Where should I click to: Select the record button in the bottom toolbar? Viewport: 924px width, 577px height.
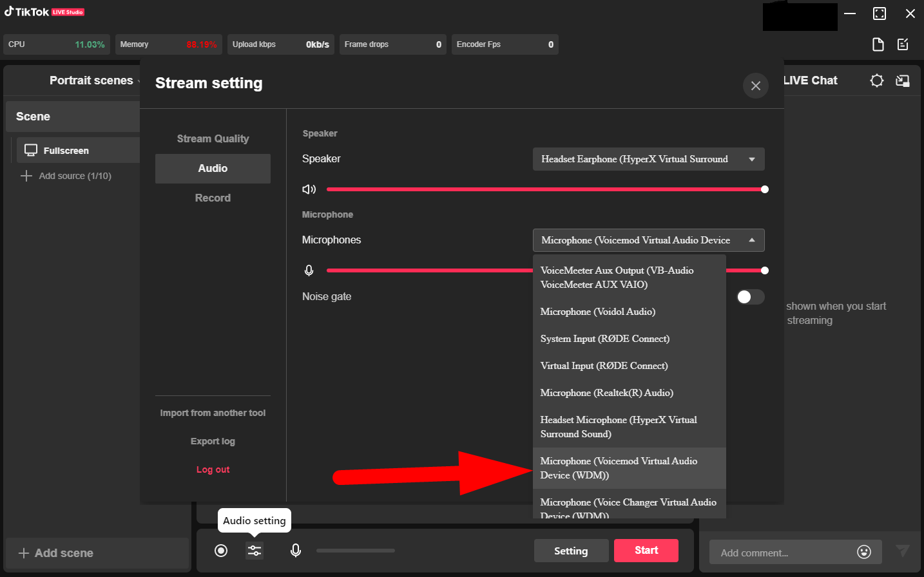[221, 551]
